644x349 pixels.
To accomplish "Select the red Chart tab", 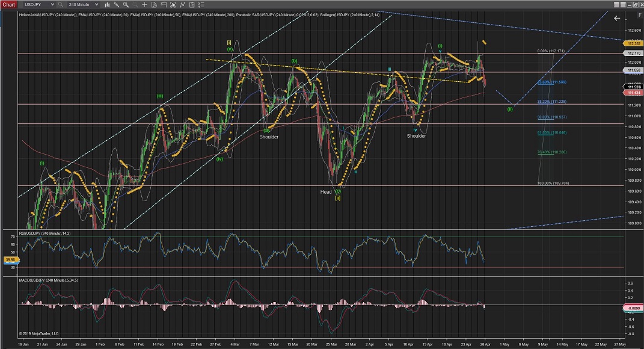I will click(10, 4).
